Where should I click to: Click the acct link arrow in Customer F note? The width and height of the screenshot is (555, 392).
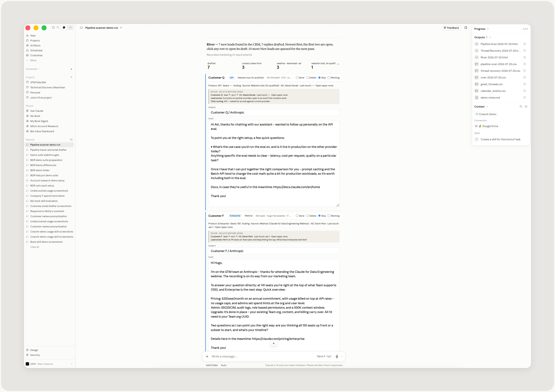[237, 237]
